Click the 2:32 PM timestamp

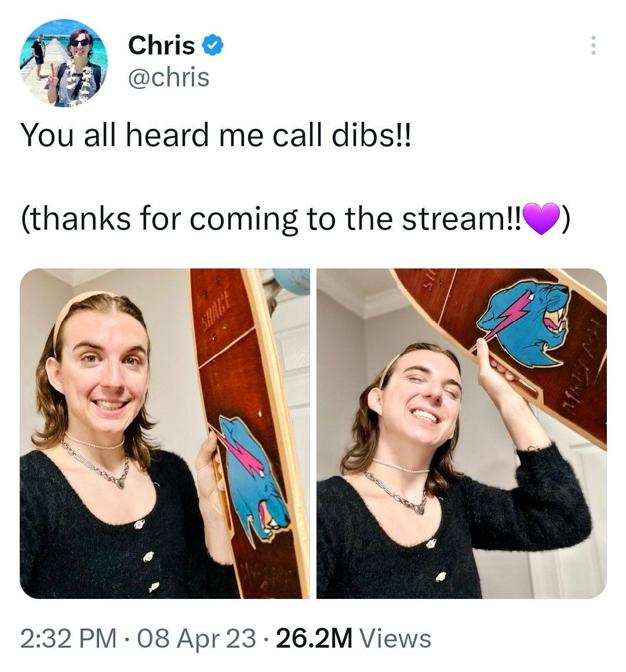pyautogui.click(x=68, y=638)
